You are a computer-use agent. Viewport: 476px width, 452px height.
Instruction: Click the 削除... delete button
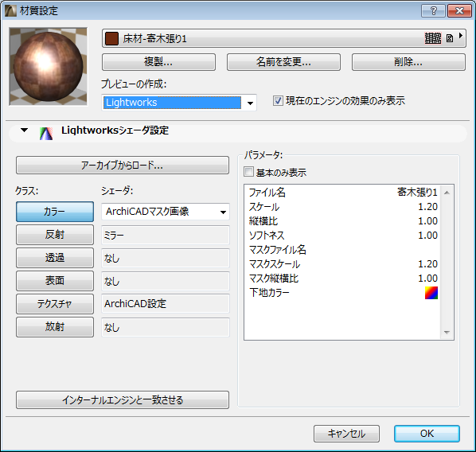408,62
